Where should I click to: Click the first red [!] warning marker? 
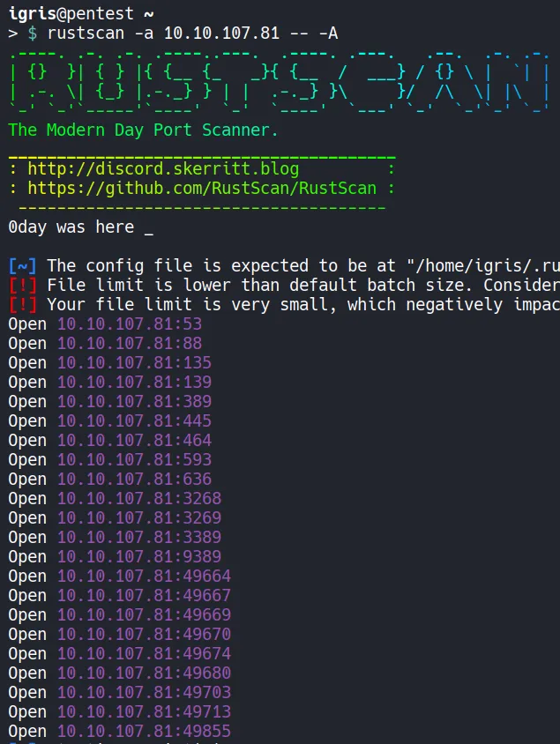22,285
